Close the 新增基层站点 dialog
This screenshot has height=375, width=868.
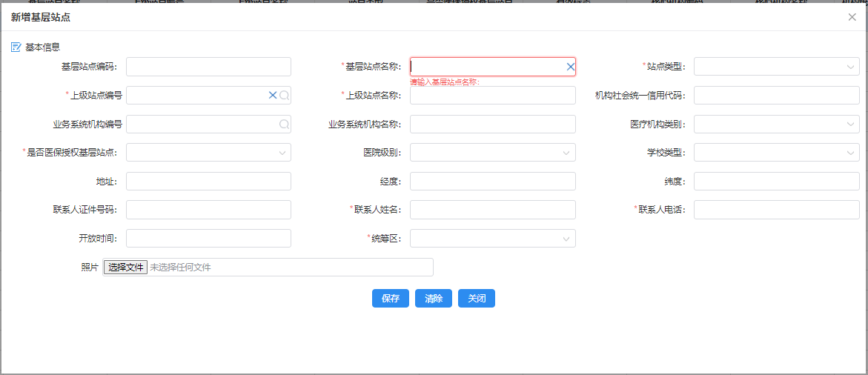pyautogui.click(x=852, y=17)
